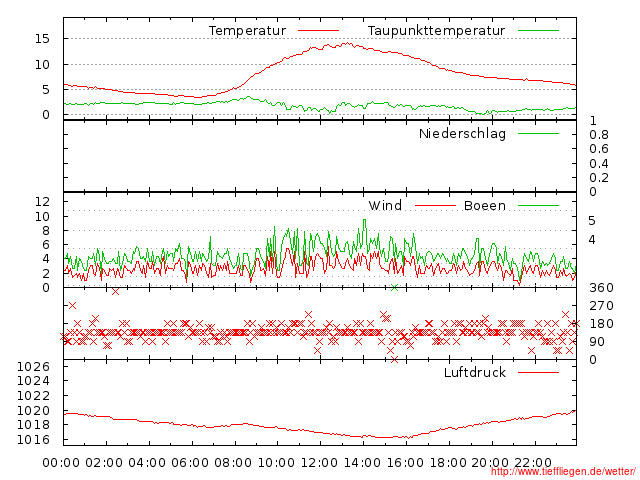Click the 16:00 time axis label

coord(405,463)
